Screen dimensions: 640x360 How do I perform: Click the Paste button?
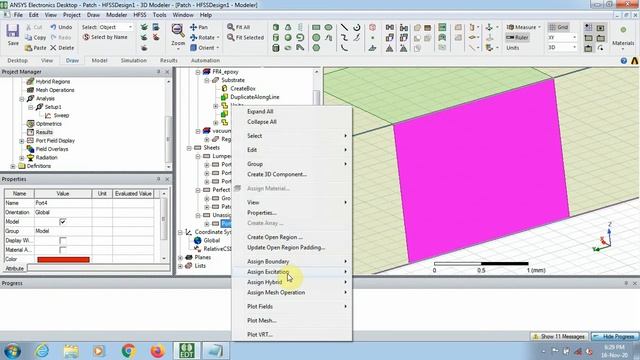[36, 48]
